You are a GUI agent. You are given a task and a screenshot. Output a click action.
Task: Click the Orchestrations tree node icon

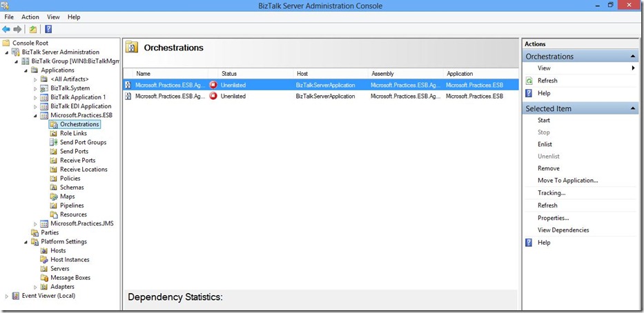tap(53, 124)
